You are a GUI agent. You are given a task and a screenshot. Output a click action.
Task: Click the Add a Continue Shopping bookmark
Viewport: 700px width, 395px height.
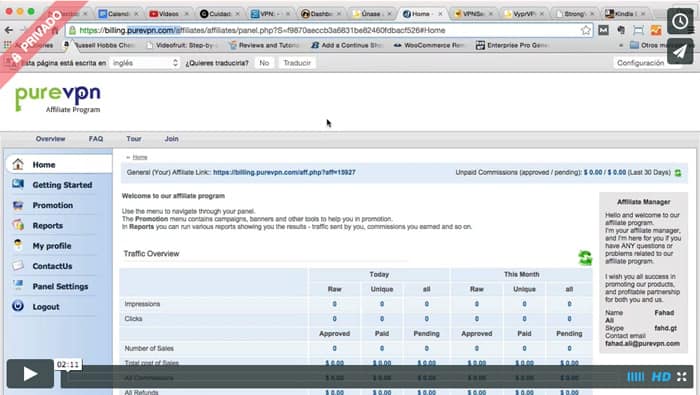coord(346,45)
